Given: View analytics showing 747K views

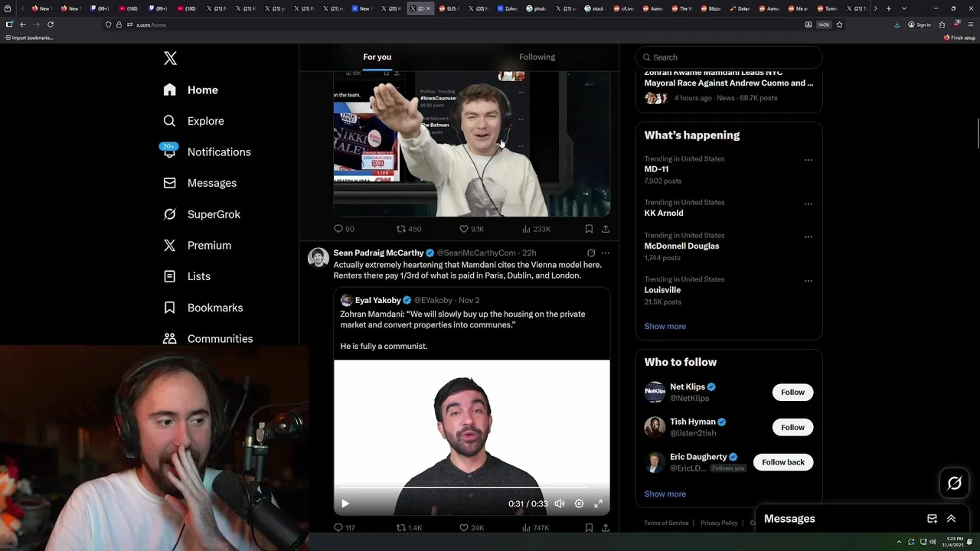Looking at the screenshot, I should pos(536,527).
